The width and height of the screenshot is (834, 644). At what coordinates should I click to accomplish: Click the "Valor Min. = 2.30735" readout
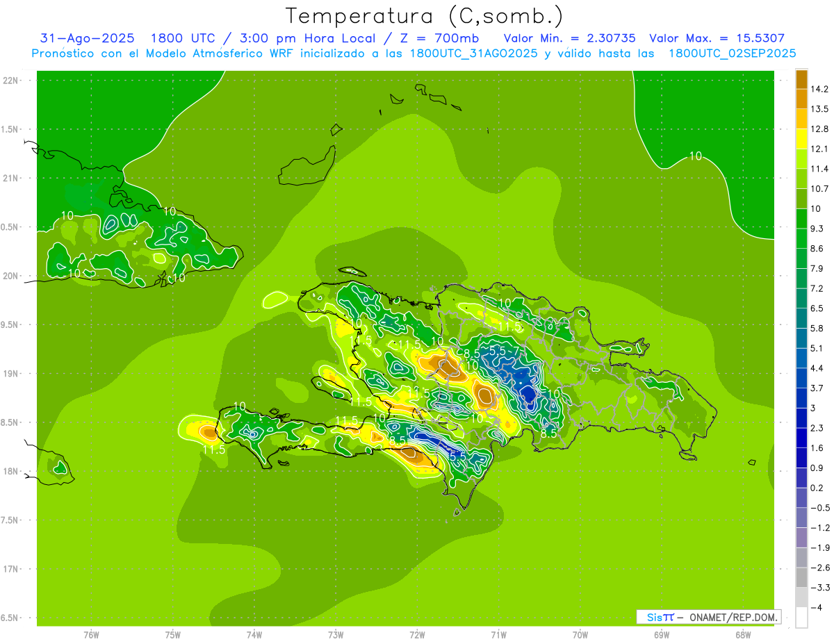click(569, 38)
